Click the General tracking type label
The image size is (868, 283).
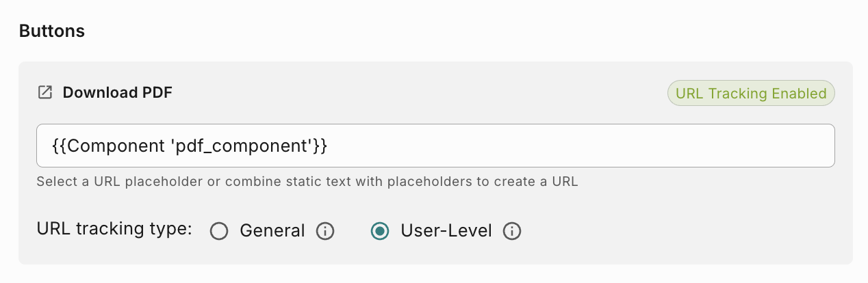(x=272, y=231)
